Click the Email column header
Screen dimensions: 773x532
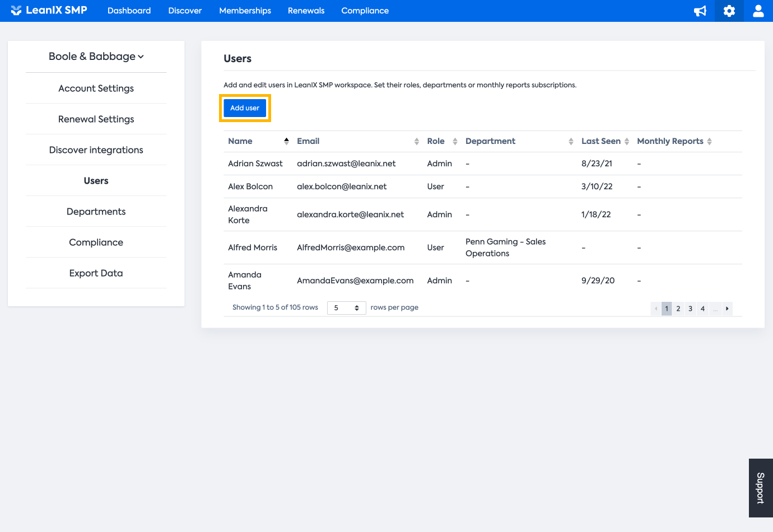[x=308, y=141]
